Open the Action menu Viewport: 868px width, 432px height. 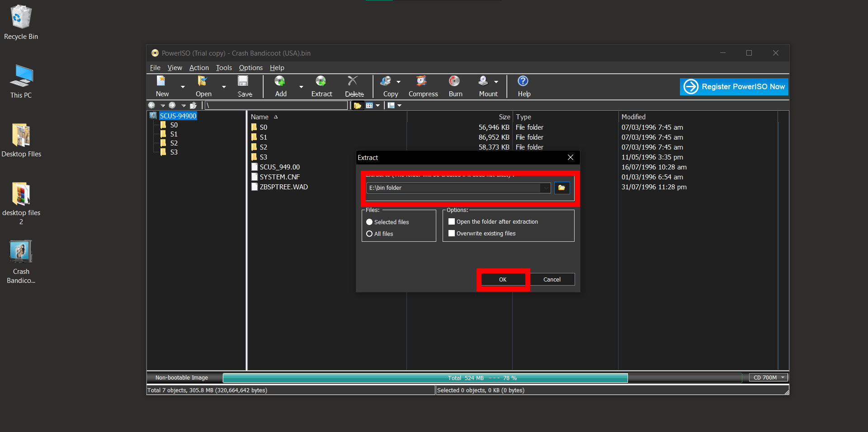point(198,68)
